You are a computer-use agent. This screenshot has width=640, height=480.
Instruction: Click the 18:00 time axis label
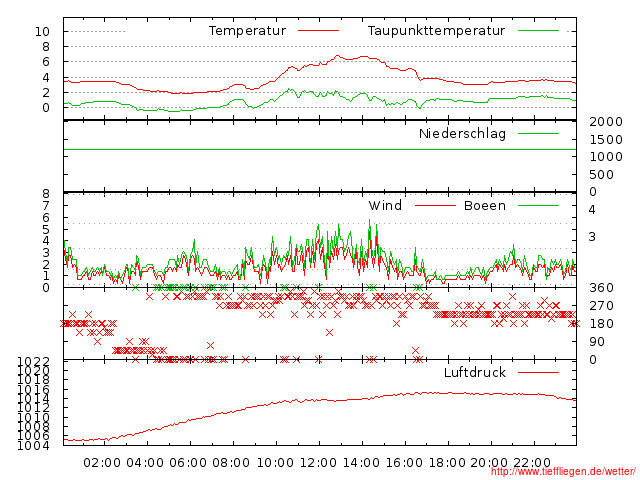coord(447,463)
